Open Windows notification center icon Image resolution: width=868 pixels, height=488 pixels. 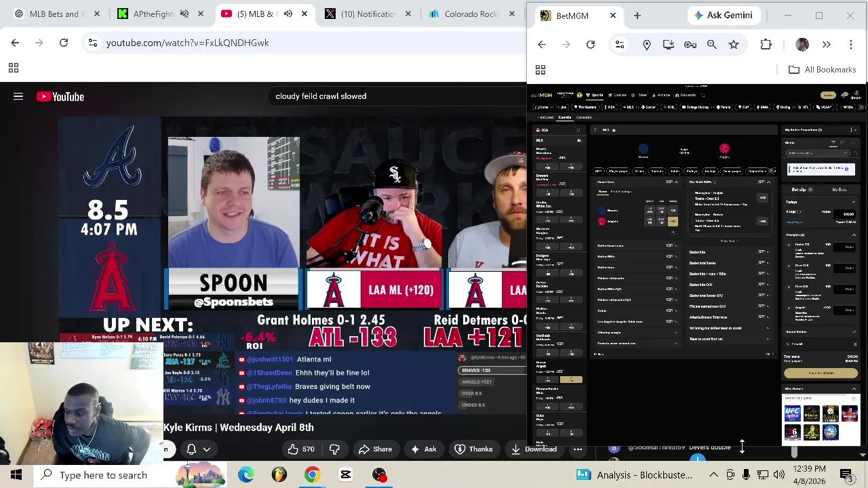[846, 474]
